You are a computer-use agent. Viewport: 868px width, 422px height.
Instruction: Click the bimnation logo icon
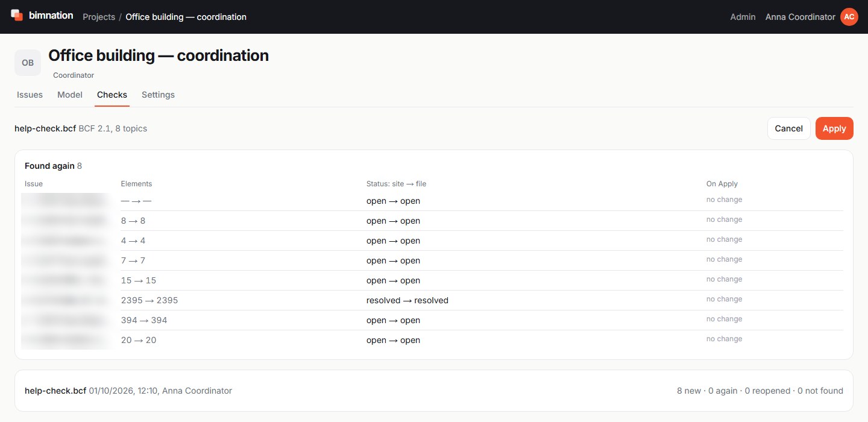[x=17, y=15]
